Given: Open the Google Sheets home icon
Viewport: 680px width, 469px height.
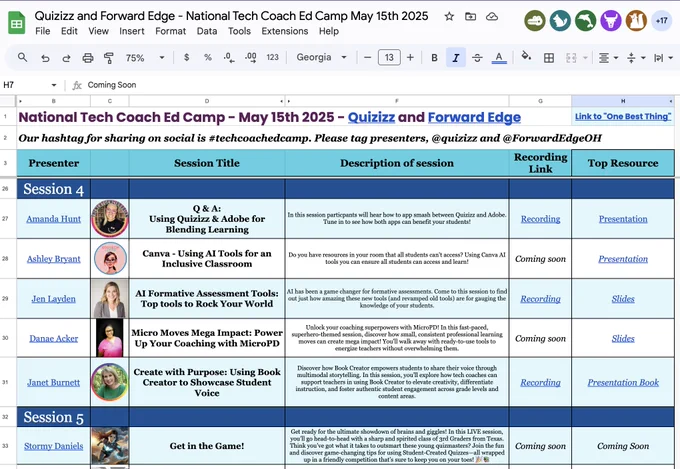Looking at the screenshot, I should tap(16, 23).
